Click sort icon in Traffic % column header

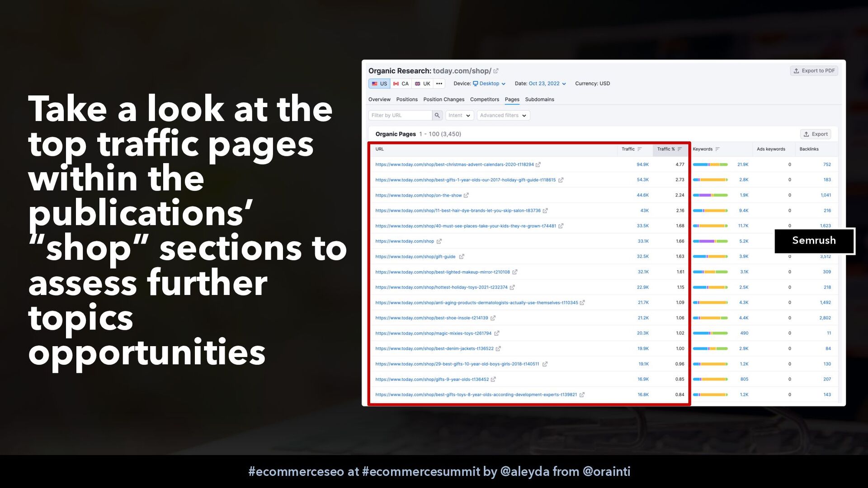680,149
